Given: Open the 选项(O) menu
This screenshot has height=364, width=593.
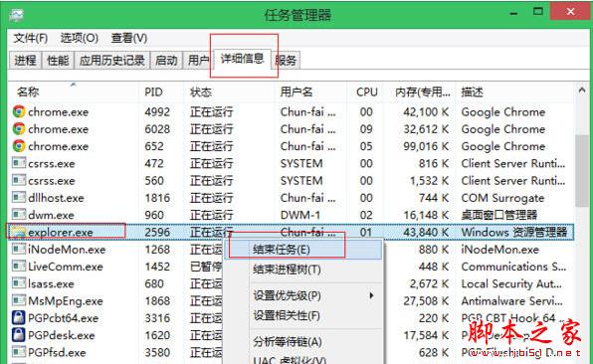Looking at the screenshot, I should pos(80,38).
